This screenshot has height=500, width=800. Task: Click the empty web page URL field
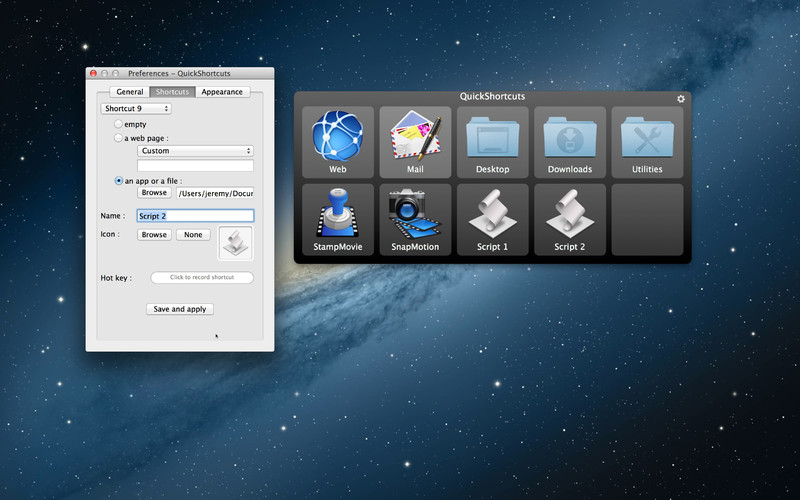195,165
